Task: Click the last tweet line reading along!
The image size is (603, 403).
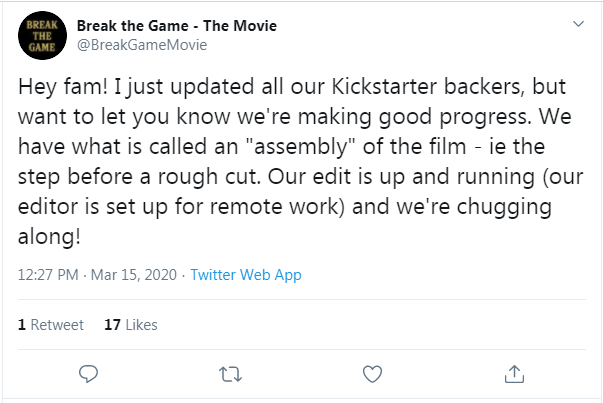Action: click(x=49, y=236)
